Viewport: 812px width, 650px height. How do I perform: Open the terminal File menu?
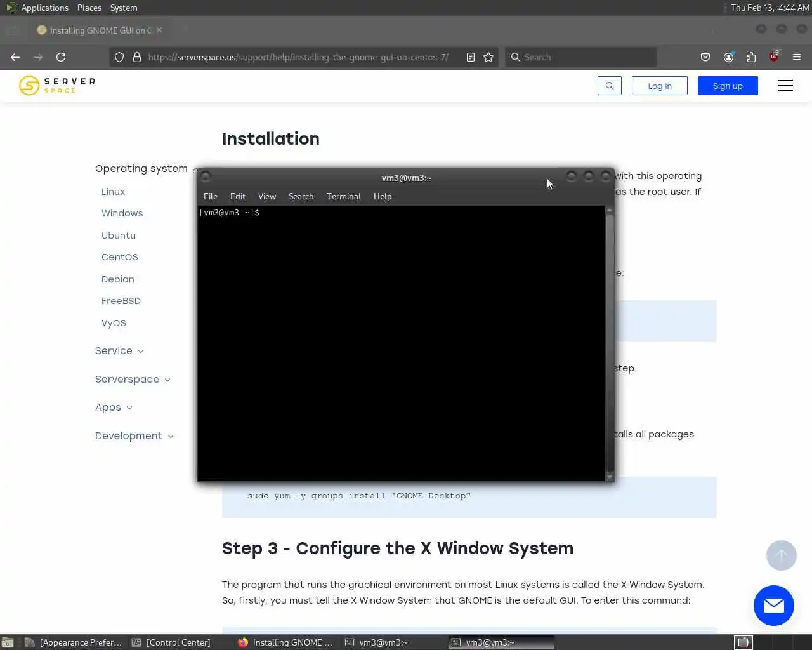pos(211,196)
